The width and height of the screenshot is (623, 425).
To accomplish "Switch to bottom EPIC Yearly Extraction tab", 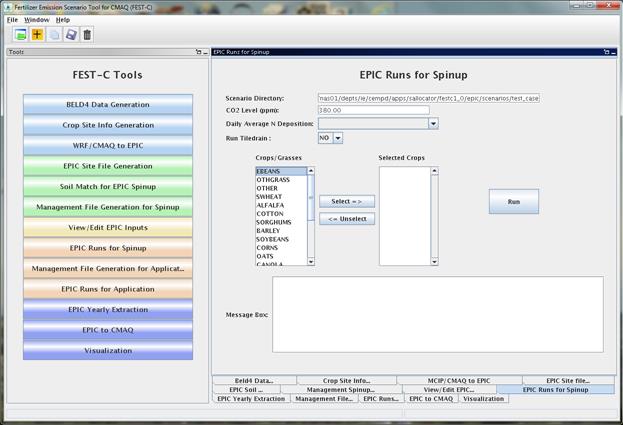I will pyautogui.click(x=251, y=399).
